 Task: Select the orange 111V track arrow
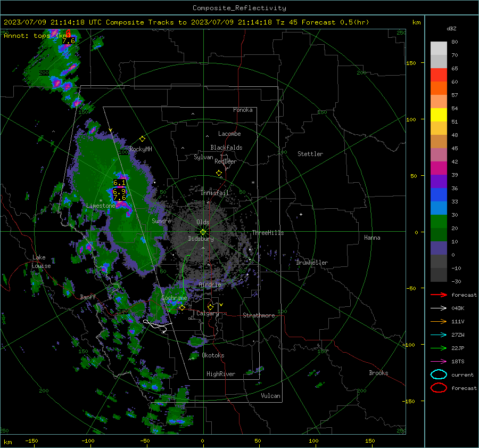439,321
